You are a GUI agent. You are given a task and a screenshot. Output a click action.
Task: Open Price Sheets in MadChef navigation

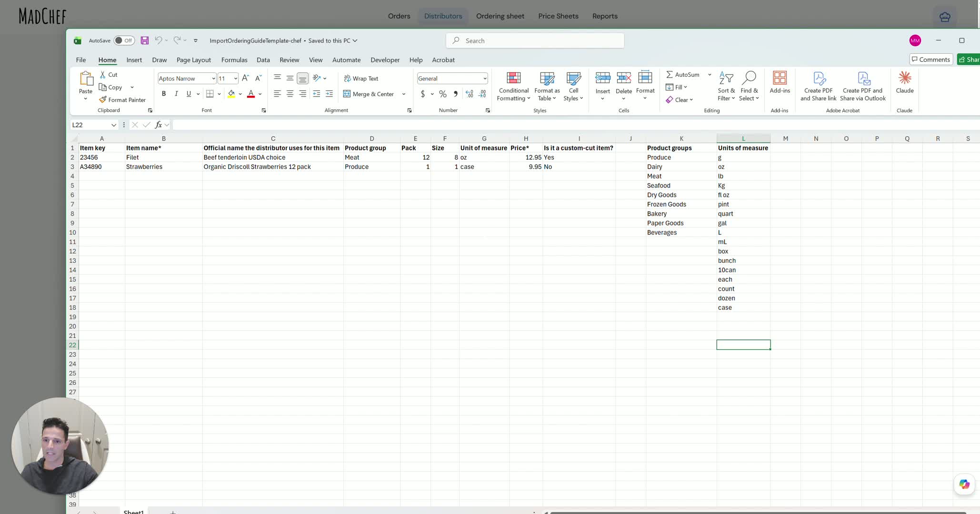tap(558, 16)
